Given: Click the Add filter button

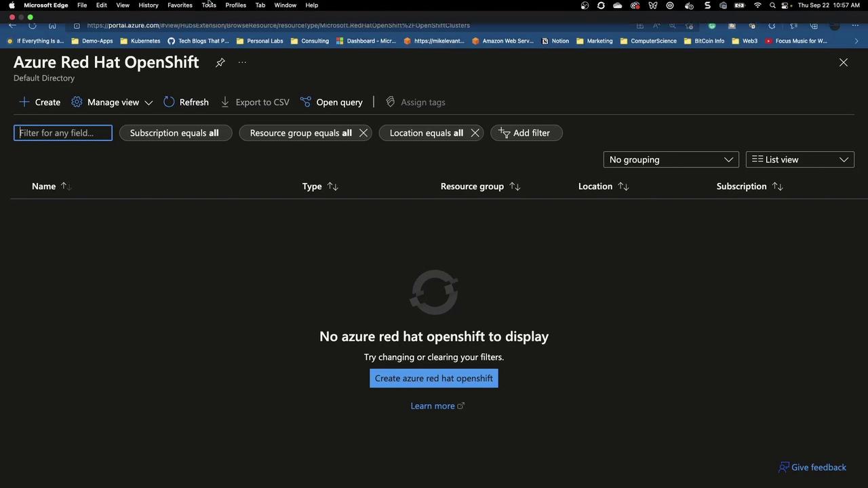Looking at the screenshot, I should click(526, 133).
